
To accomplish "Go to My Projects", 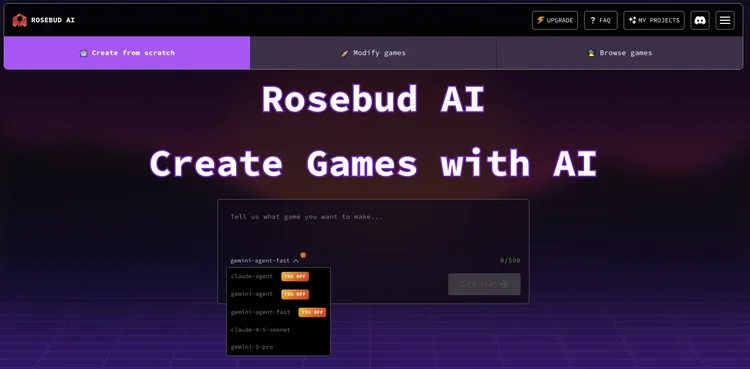I will pyautogui.click(x=654, y=21).
